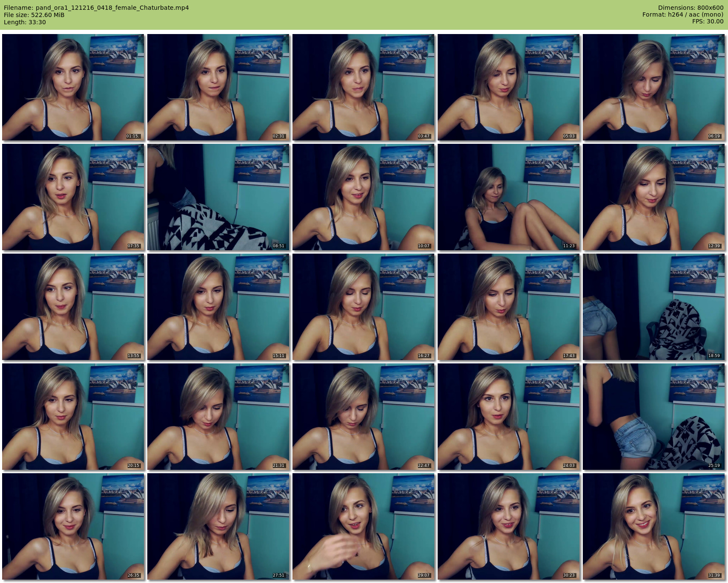The image size is (728, 583).
Task: View the frame at 17:43
Action: (509, 307)
